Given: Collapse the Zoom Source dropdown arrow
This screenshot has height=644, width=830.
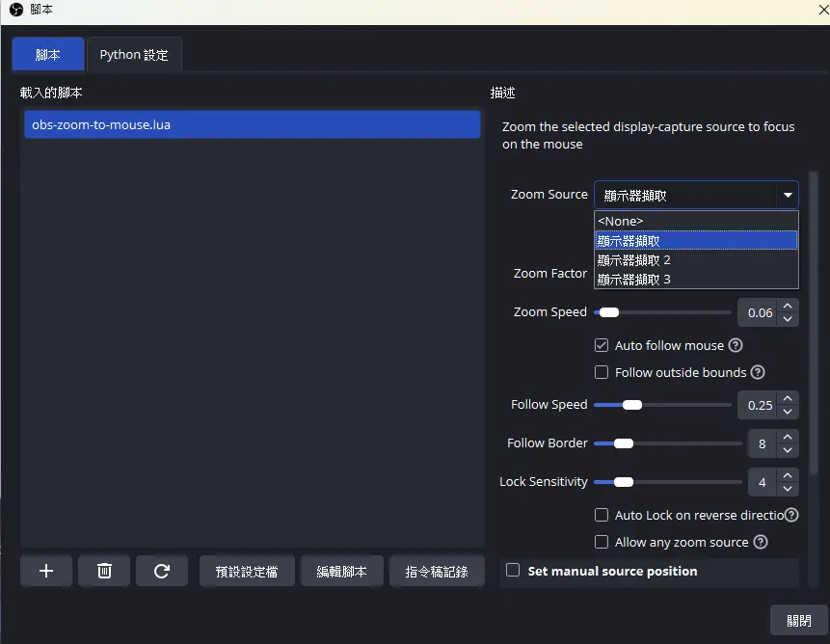Looking at the screenshot, I should click(788, 196).
